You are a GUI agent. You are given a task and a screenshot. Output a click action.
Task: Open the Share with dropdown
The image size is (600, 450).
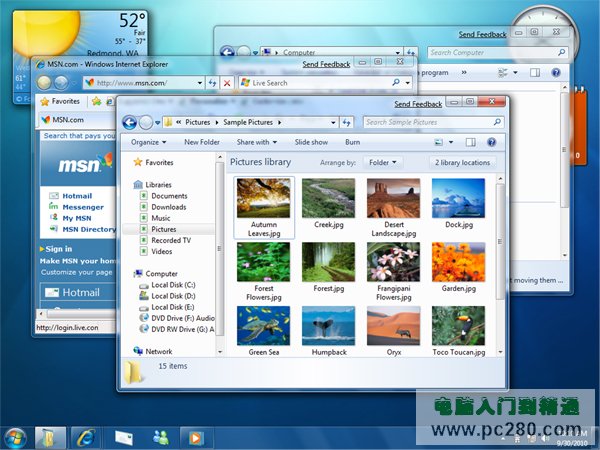(256, 142)
